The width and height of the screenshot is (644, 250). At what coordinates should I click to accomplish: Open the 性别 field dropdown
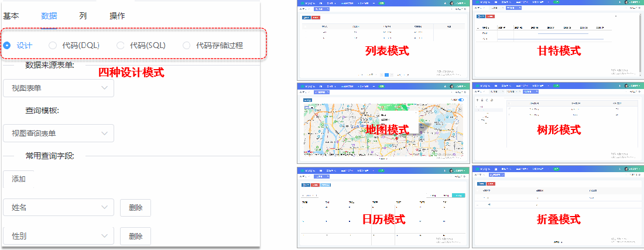point(58,235)
